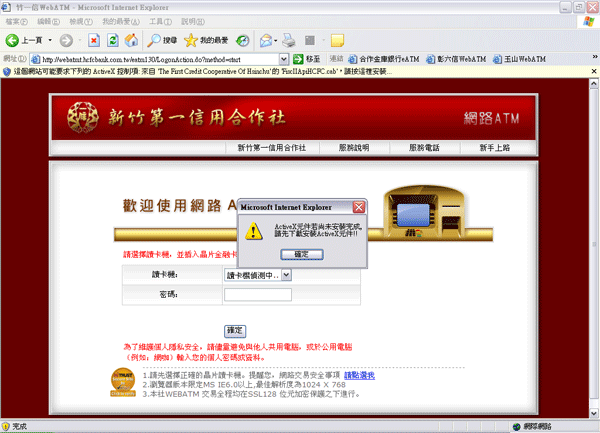Click the page scrollbar up arrow
The width and height of the screenshot is (600, 433).
point(593,83)
